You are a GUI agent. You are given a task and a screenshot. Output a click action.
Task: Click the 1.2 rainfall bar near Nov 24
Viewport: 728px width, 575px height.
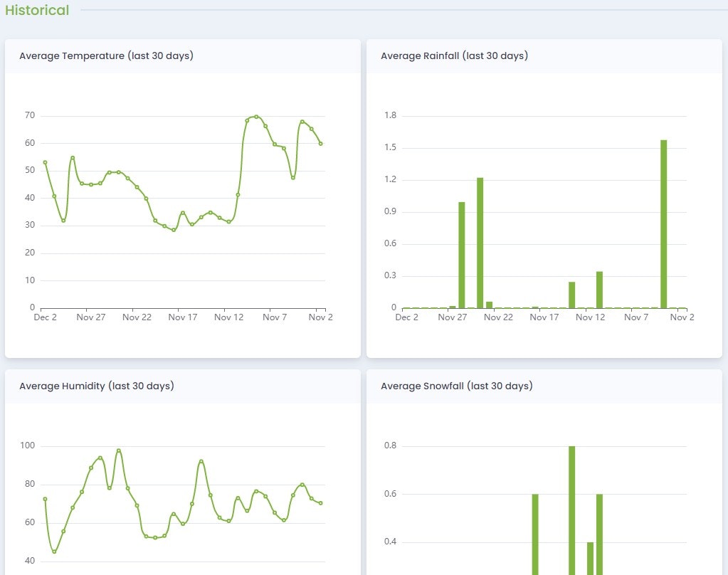click(x=480, y=243)
